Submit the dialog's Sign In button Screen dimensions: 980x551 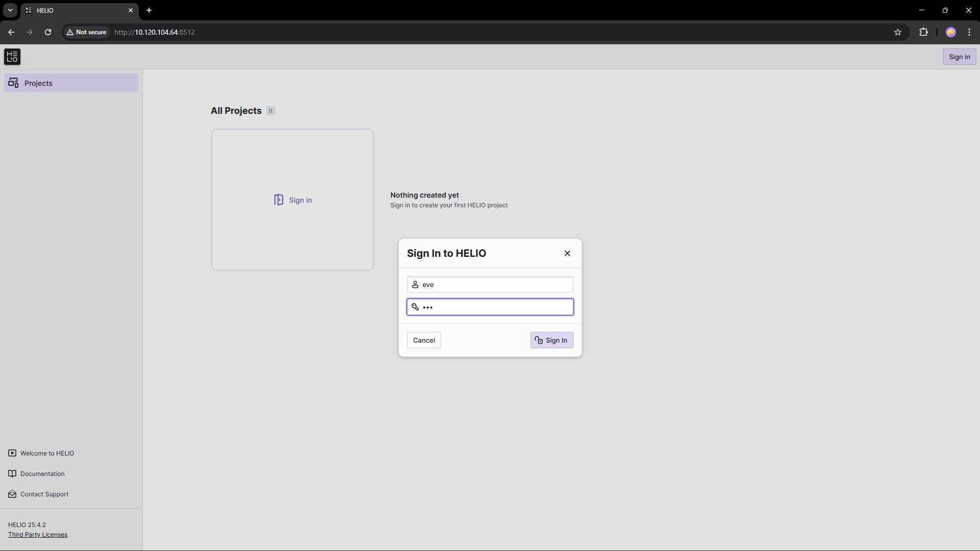552,340
